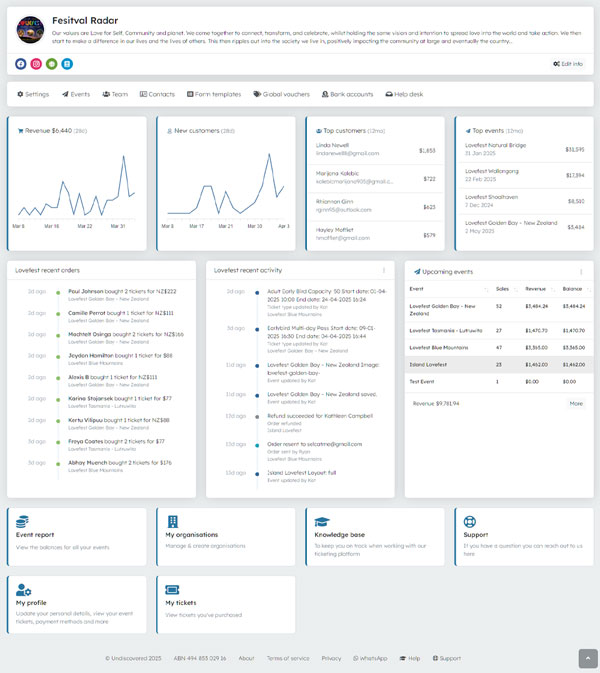Open the My tickets ticket icon

172,590
